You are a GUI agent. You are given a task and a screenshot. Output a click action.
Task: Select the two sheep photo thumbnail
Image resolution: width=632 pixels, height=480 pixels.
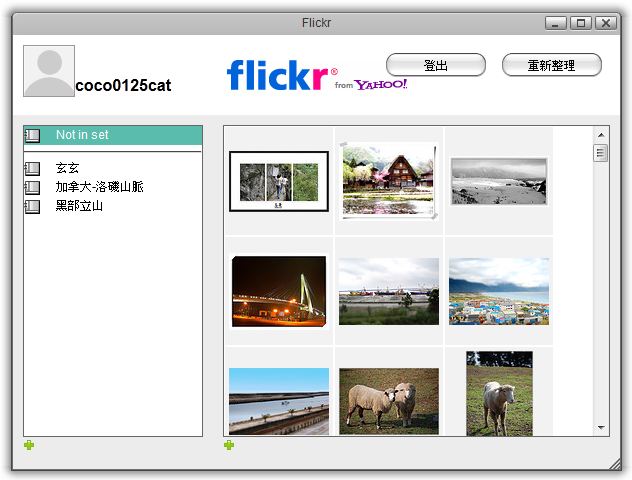388,400
